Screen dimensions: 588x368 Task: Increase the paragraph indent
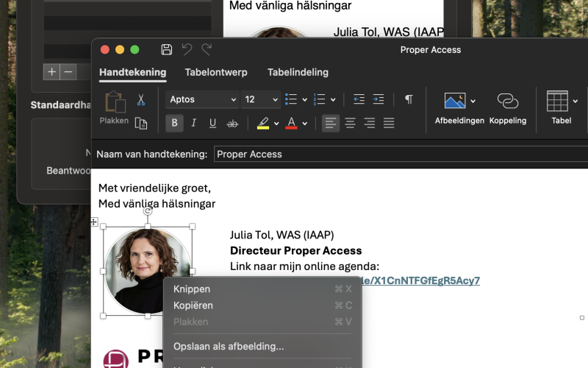point(379,99)
